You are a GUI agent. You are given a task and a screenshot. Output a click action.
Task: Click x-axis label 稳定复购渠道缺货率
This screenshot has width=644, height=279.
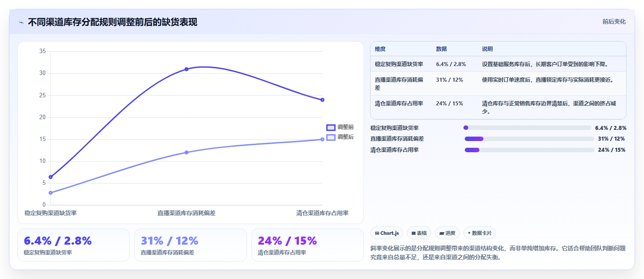click(x=50, y=213)
